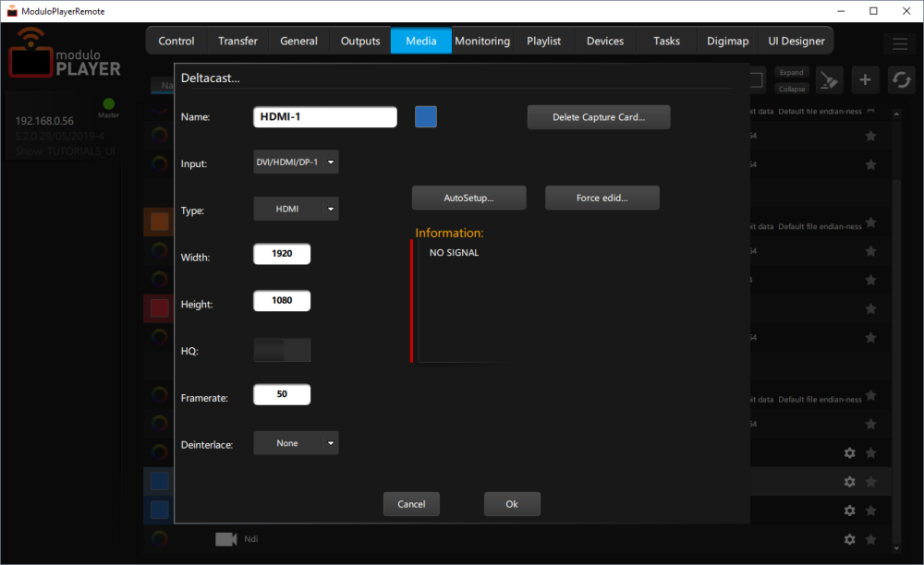
Task: Click the plus add media icon
Action: coord(865,80)
